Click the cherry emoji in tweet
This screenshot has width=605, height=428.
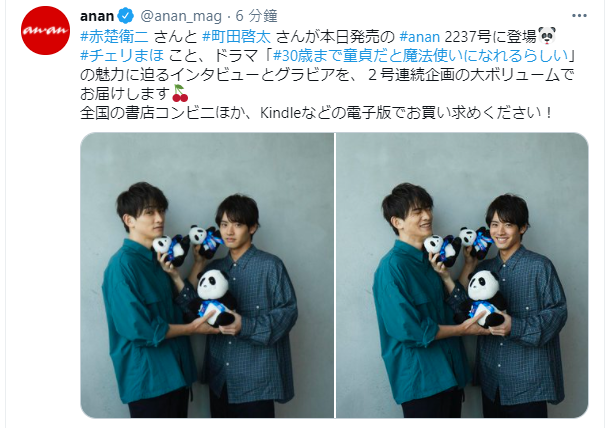pyautogui.click(x=180, y=93)
